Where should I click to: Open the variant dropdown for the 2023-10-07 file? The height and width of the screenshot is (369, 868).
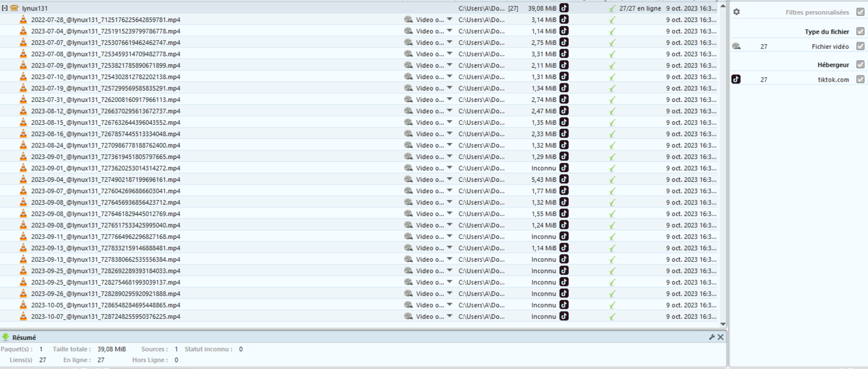pyautogui.click(x=450, y=316)
